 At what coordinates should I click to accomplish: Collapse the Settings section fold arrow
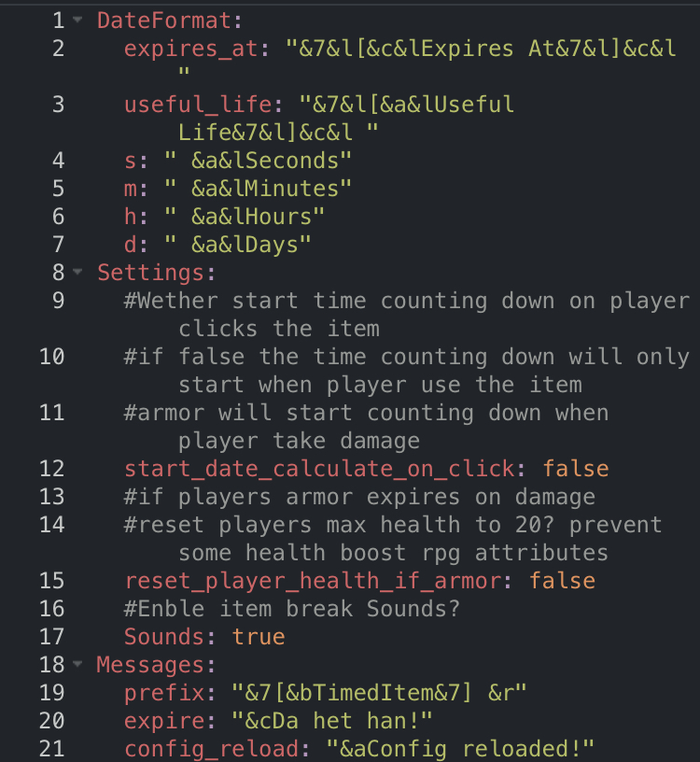(77, 273)
